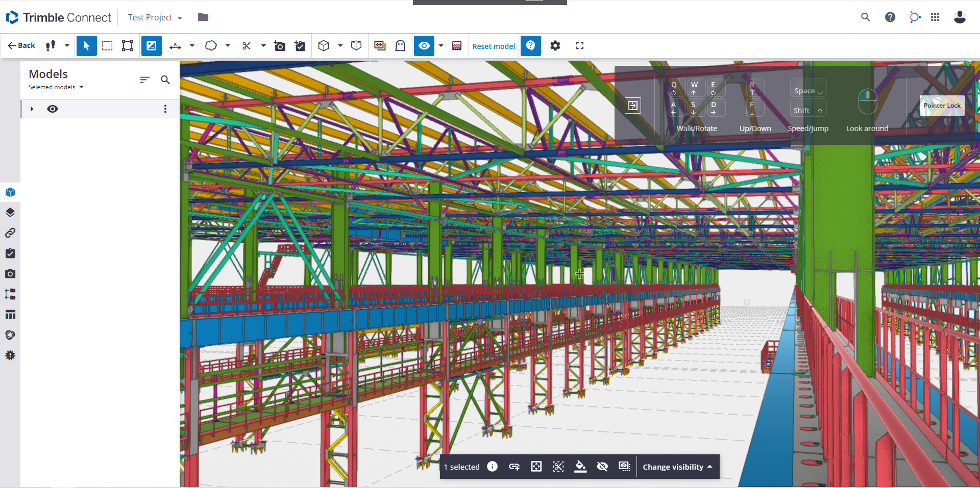Open viewer settings gear icon
Screen dimensions: 980x488
point(555,46)
